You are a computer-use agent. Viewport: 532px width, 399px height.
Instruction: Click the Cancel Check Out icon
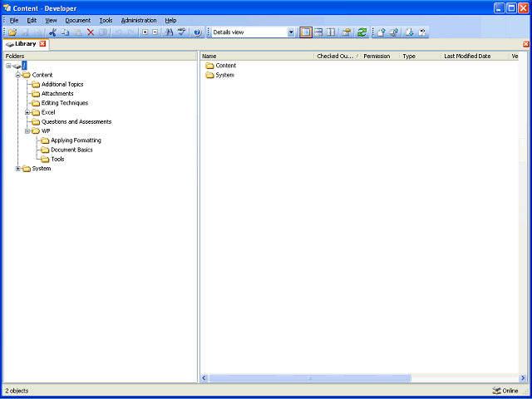[x=422, y=32]
